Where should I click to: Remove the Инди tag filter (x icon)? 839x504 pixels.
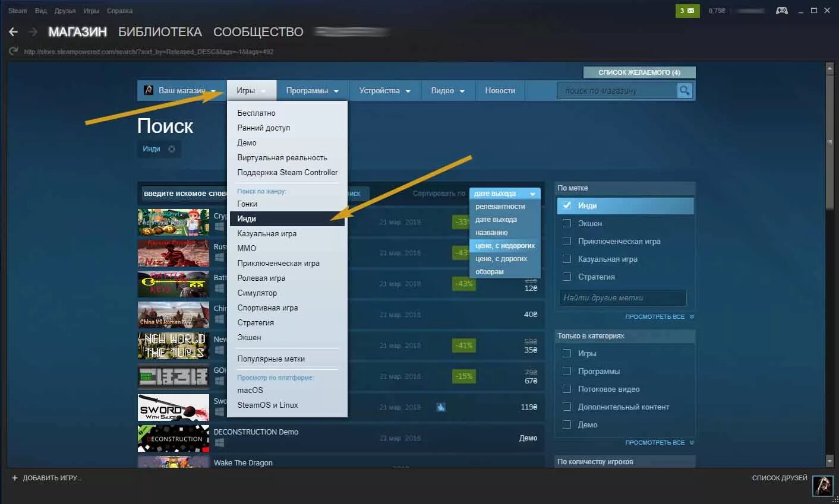[172, 149]
